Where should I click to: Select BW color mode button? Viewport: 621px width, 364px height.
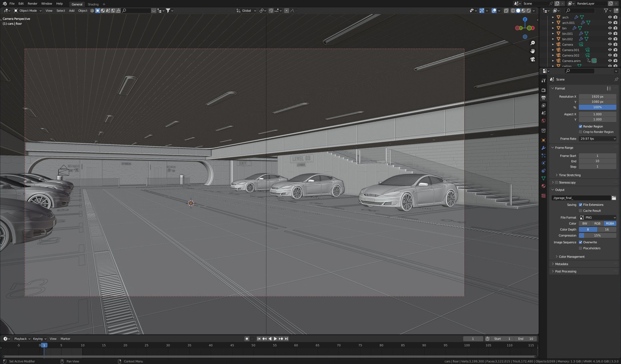[585, 223]
